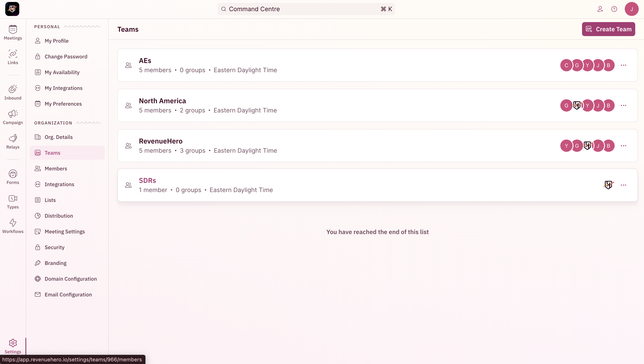Click the Command Centre search field
644x364 pixels.
pyautogui.click(x=306, y=9)
